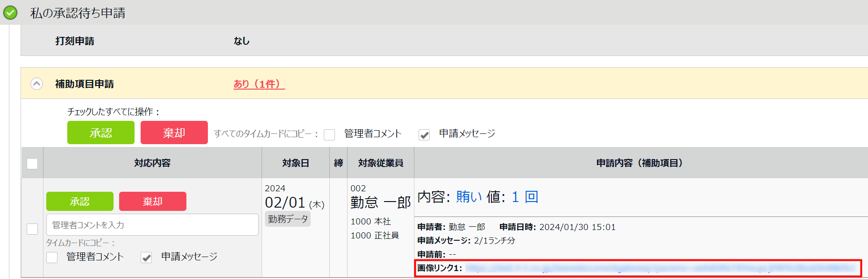The width and height of the screenshot is (868, 279).
Task: Enable 管理者コメント copy for all timecards
Action: [x=329, y=135]
